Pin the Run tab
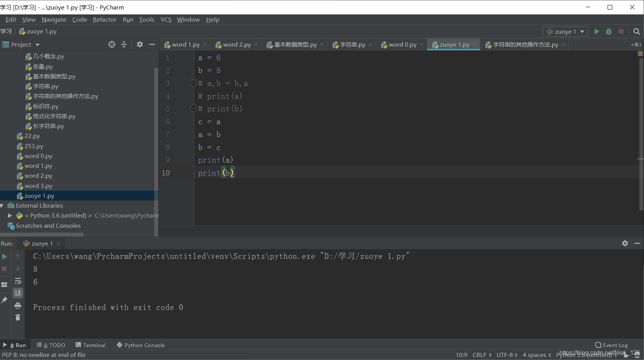 [5, 300]
